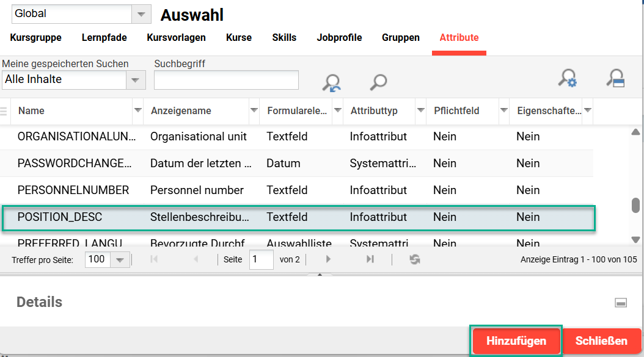This screenshot has width=644, height=357.
Task: Expand the Alle Inhalte saved searches dropdown
Action: click(137, 79)
